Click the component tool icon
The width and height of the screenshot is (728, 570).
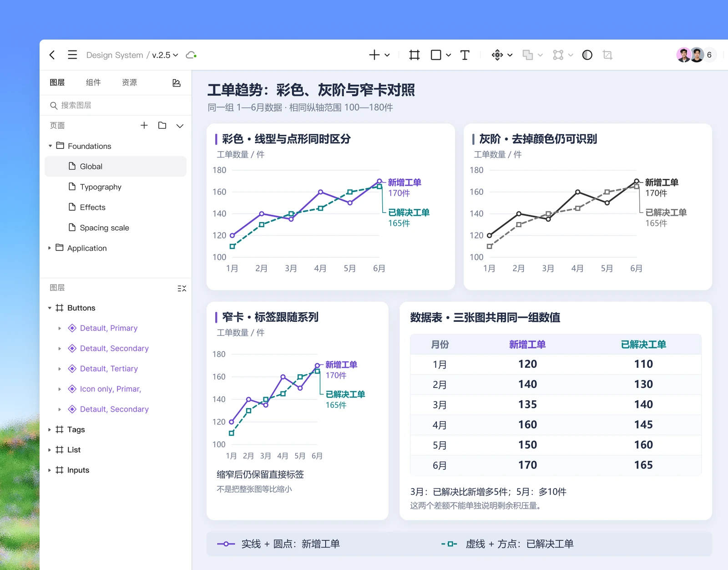point(497,55)
